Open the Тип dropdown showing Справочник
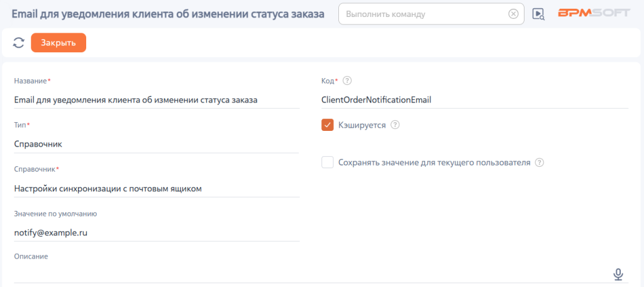This screenshot has height=287, width=644. (x=156, y=144)
